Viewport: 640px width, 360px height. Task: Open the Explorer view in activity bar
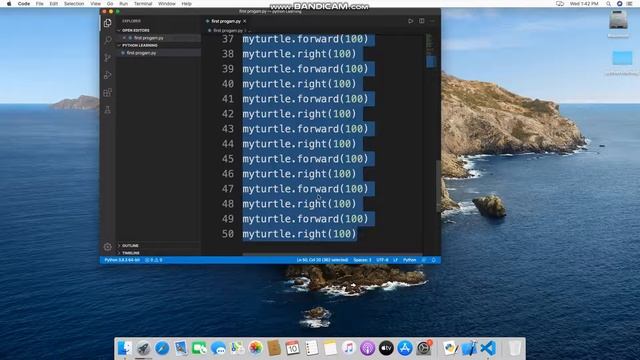click(x=107, y=23)
